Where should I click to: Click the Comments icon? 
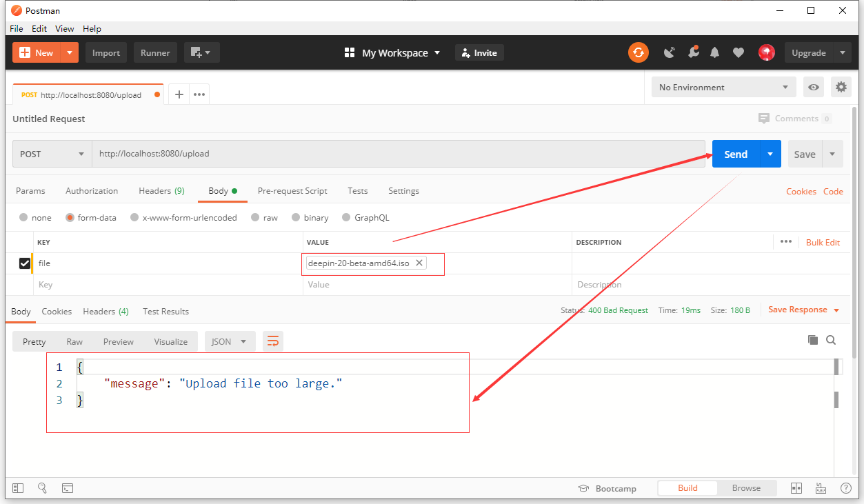pyautogui.click(x=763, y=118)
